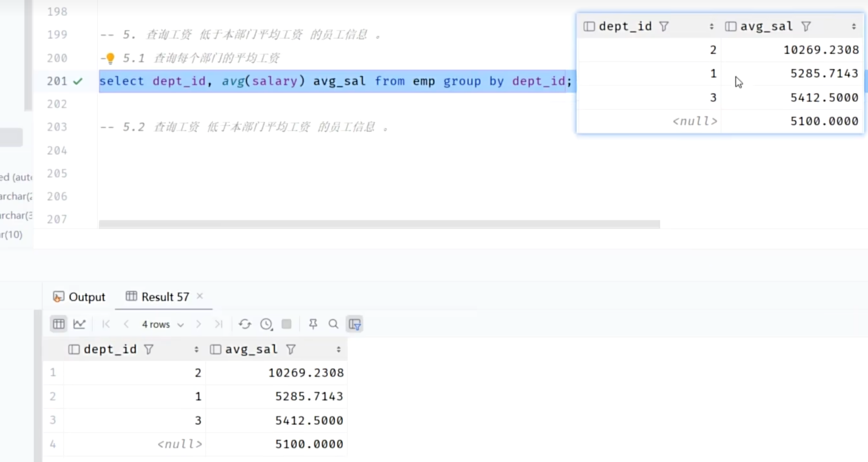Switch to the Output tab
The image size is (868, 462).
tap(79, 297)
